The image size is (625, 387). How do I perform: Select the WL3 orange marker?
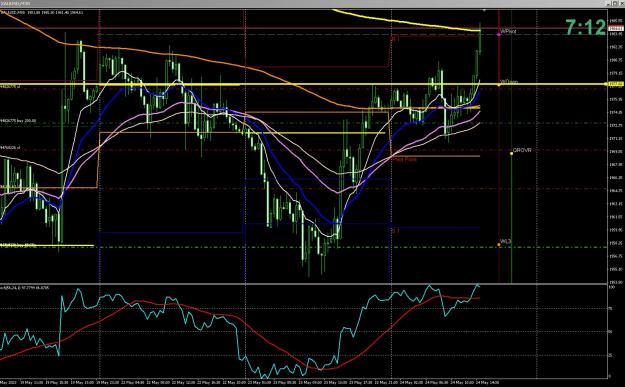[x=499, y=245]
